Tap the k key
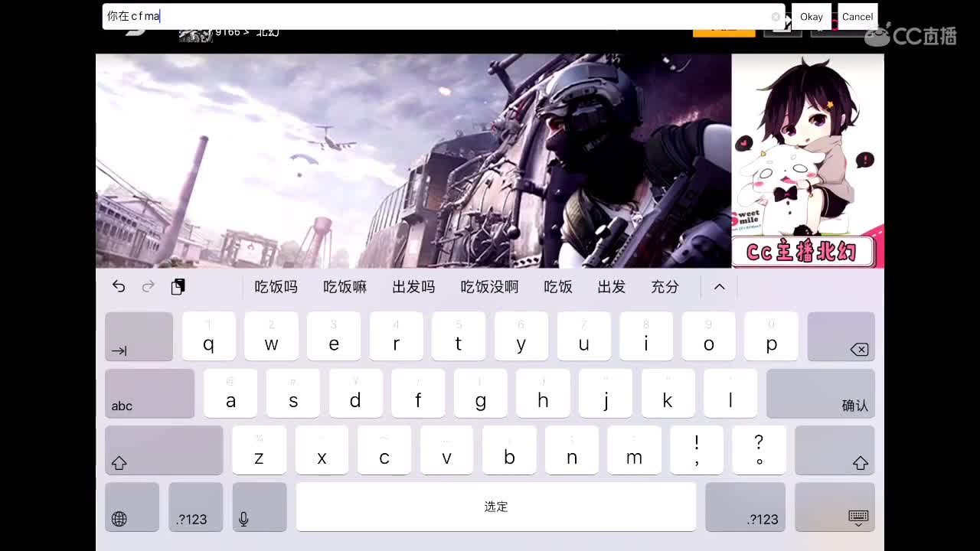This screenshot has height=551, width=980. click(x=668, y=393)
